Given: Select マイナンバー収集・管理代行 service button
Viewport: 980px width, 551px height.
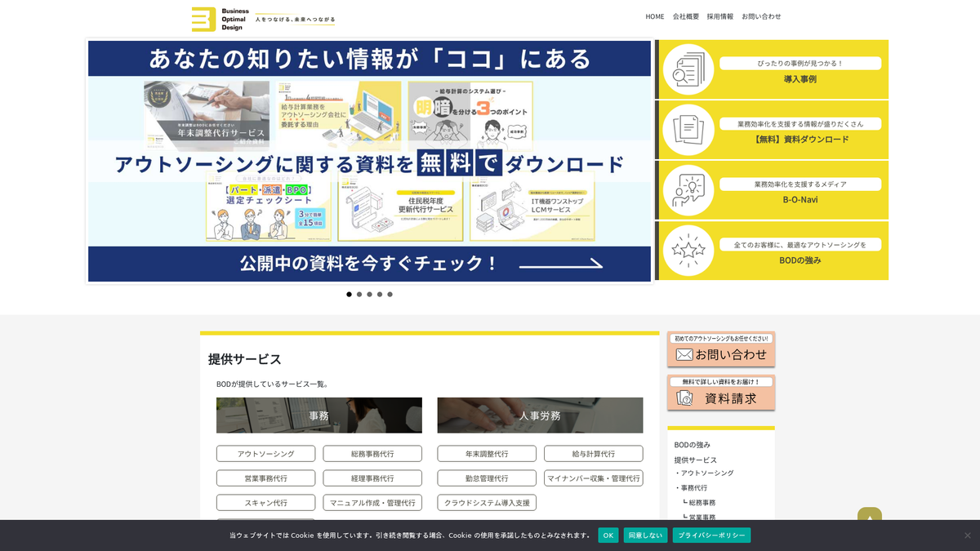Looking at the screenshot, I should click(594, 478).
